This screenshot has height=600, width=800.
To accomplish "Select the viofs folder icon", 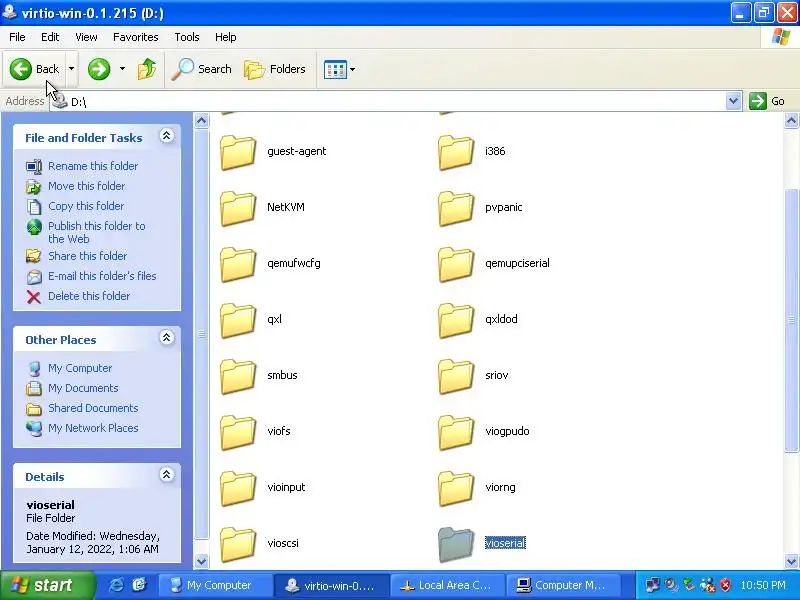I will point(238,432).
